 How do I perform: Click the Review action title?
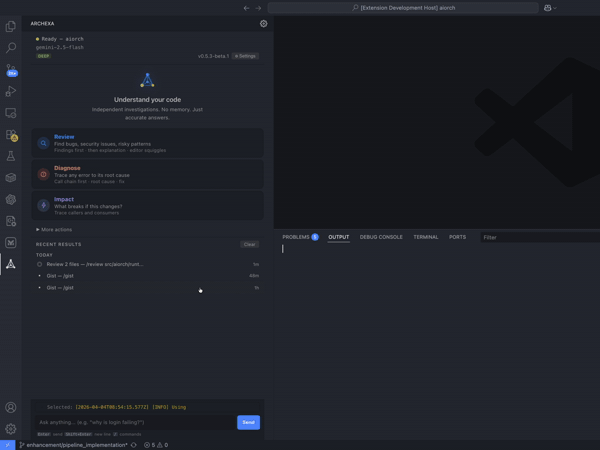64,137
